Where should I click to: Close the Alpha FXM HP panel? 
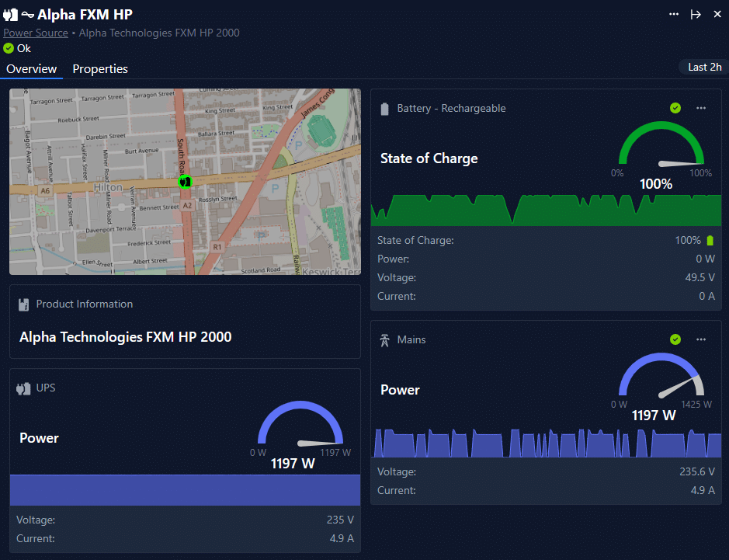coord(717,15)
